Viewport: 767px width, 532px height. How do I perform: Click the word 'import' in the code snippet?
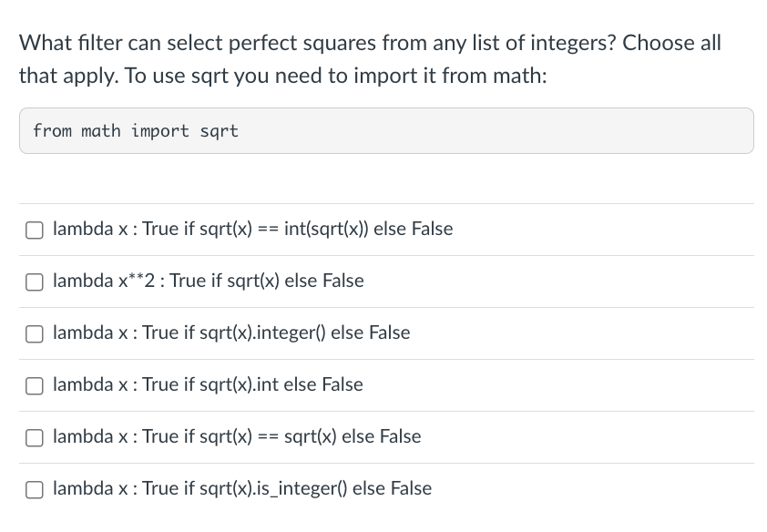[x=159, y=131]
